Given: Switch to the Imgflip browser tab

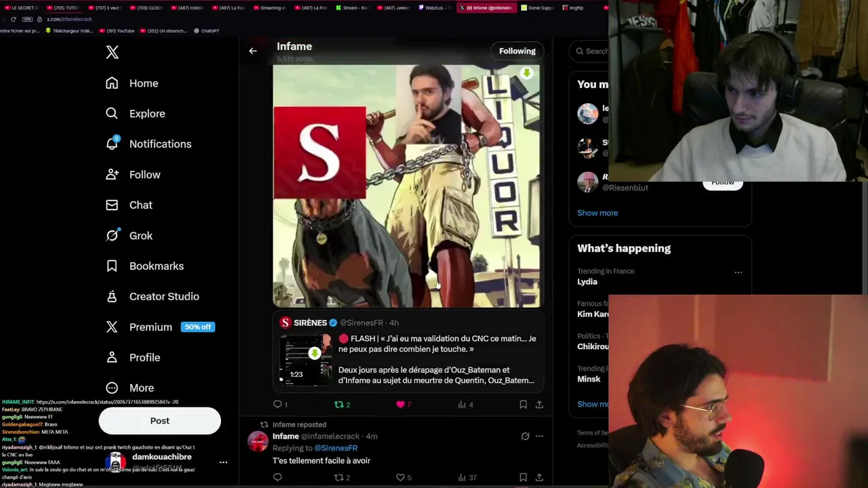Looking at the screenshot, I should [x=572, y=7].
